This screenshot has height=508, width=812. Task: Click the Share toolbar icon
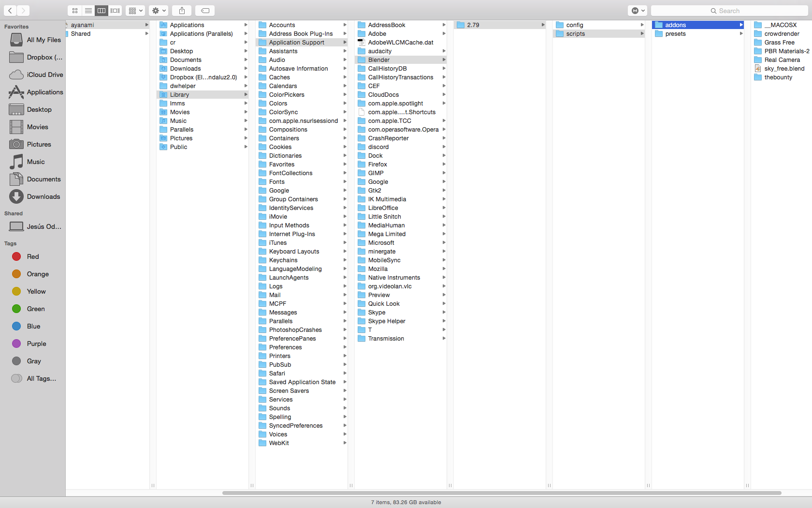coord(182,11)
